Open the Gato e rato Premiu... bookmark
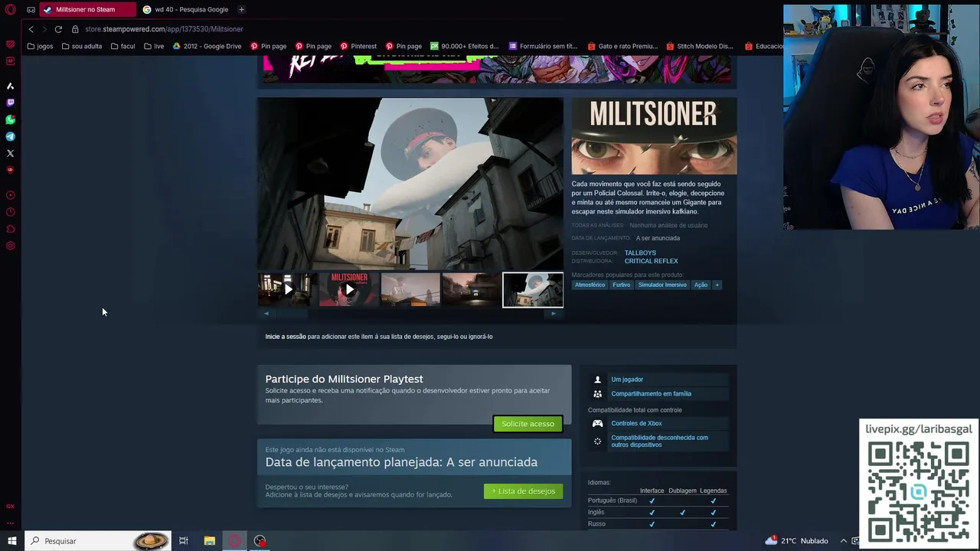The height and width of the screenshot is (551, 980). tap(622, 46)
